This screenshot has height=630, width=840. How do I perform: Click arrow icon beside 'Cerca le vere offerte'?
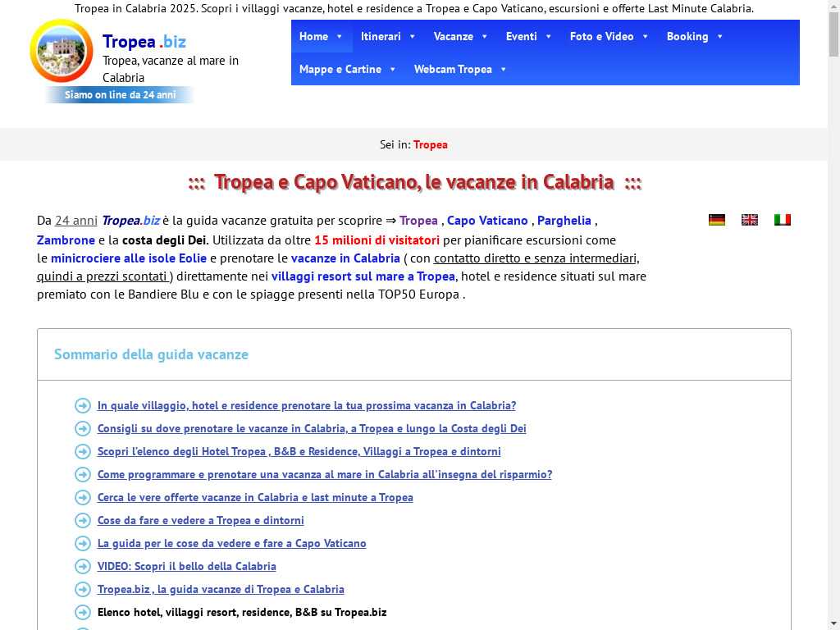(x=83, y=498)
